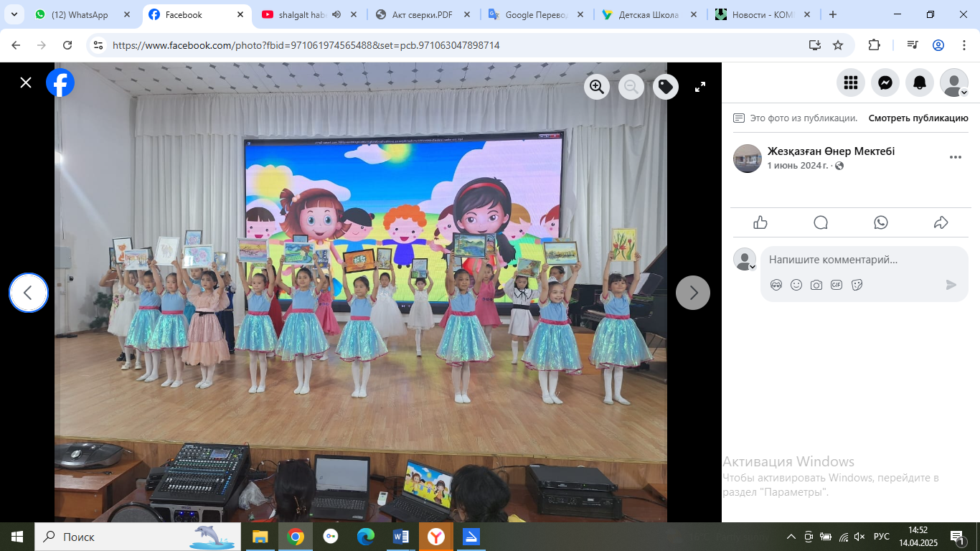980x551 pixels.
Task: Expand the browser tab search dropdown
Action: (13, 14)
